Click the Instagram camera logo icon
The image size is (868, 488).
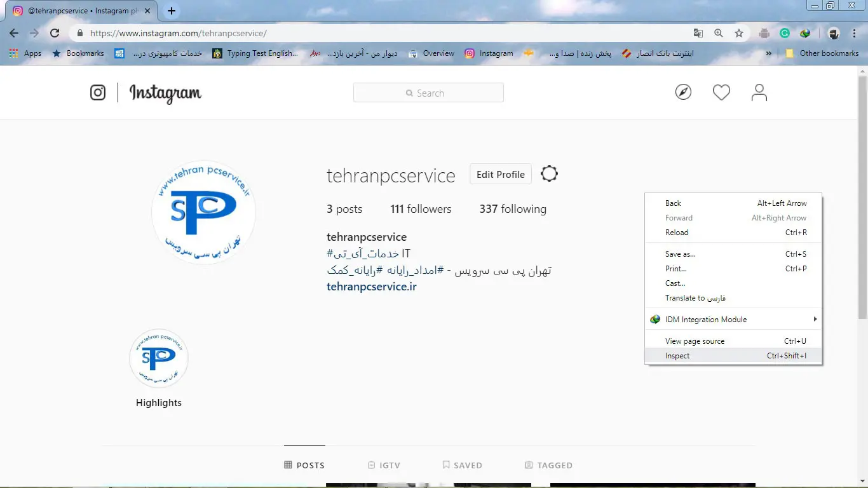coord(98,93)
